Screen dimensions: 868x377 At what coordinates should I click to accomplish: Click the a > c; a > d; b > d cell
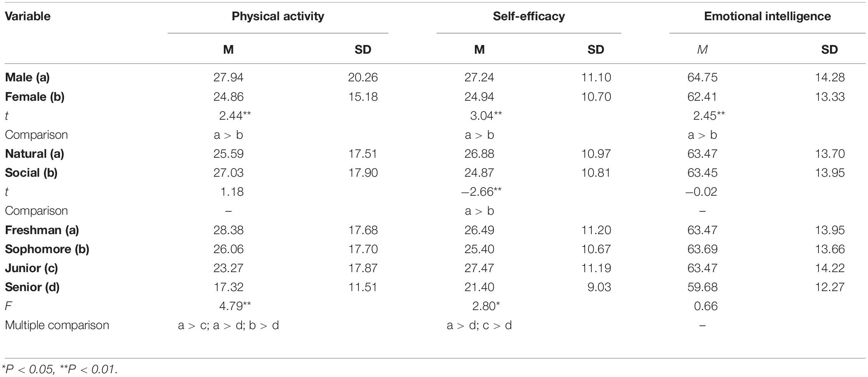(x=228, y=325)
